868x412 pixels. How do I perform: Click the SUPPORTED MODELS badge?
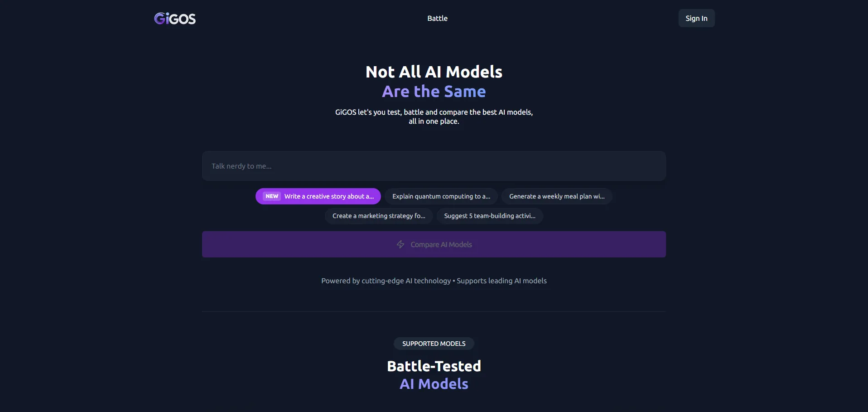(434, 344)
